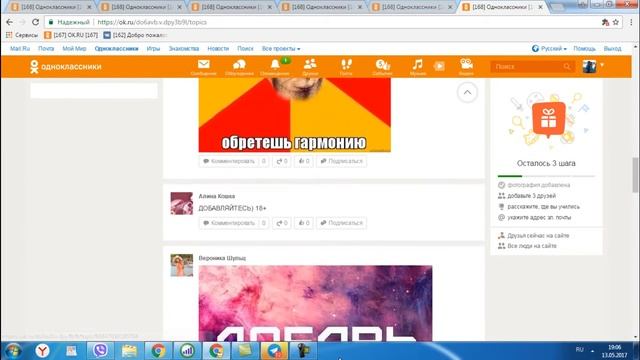Click the Odnoklassniki logo
Viewport: 640px width, 360px height.
[x=66, y=67]
